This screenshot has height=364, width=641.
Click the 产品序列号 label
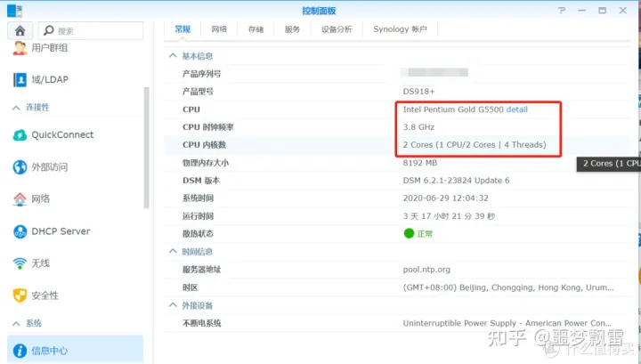[201, 74]
